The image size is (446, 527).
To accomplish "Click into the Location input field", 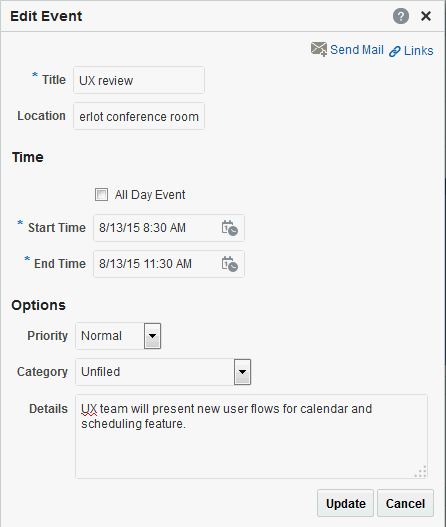I will (139, 116).
